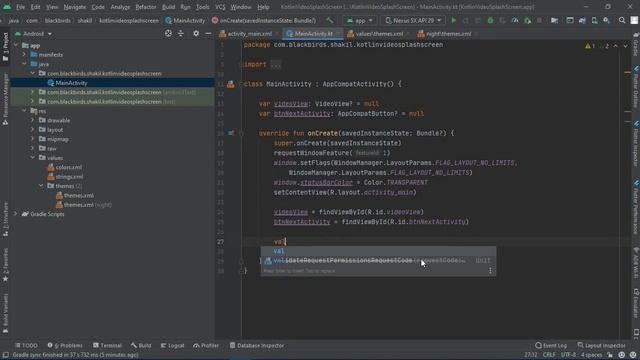
Task: Open the app run configuration dropdown
Action: pos(359,20)
